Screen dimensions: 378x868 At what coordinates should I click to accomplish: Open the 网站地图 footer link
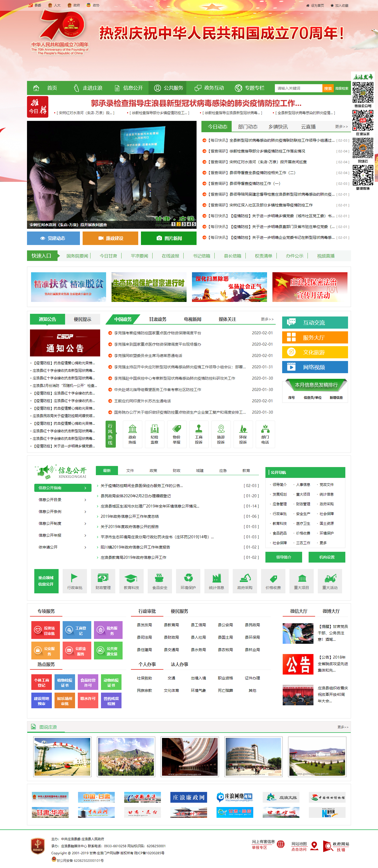(305, 846)
